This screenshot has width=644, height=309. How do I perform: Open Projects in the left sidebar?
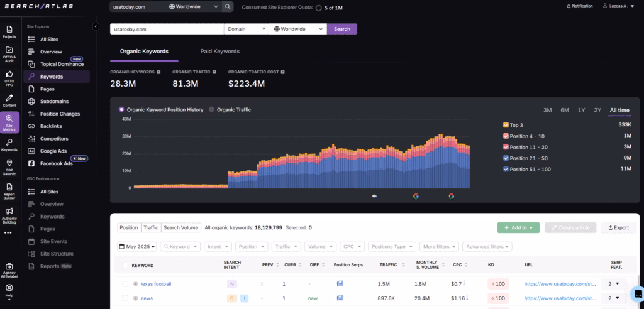click(x=9, y=32)
